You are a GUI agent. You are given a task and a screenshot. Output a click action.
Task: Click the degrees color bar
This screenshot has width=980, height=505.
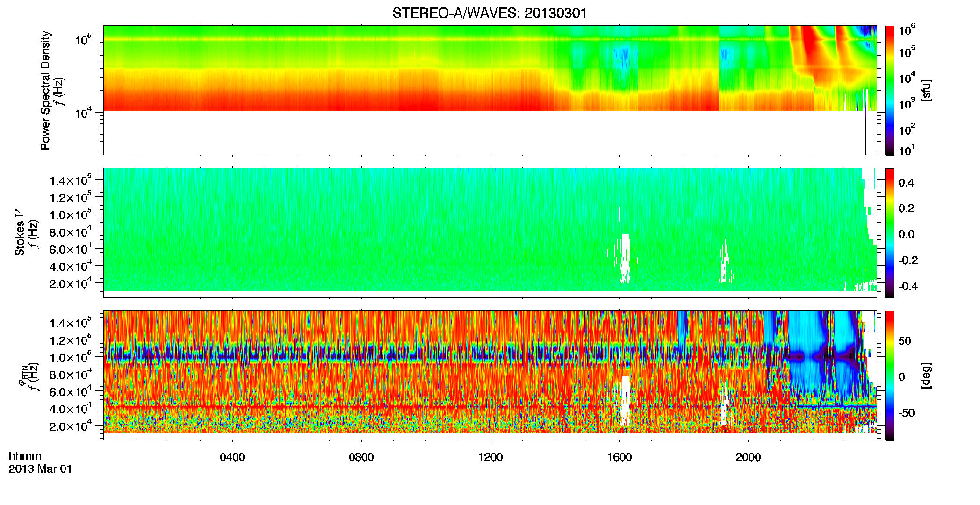click(890, 375)
